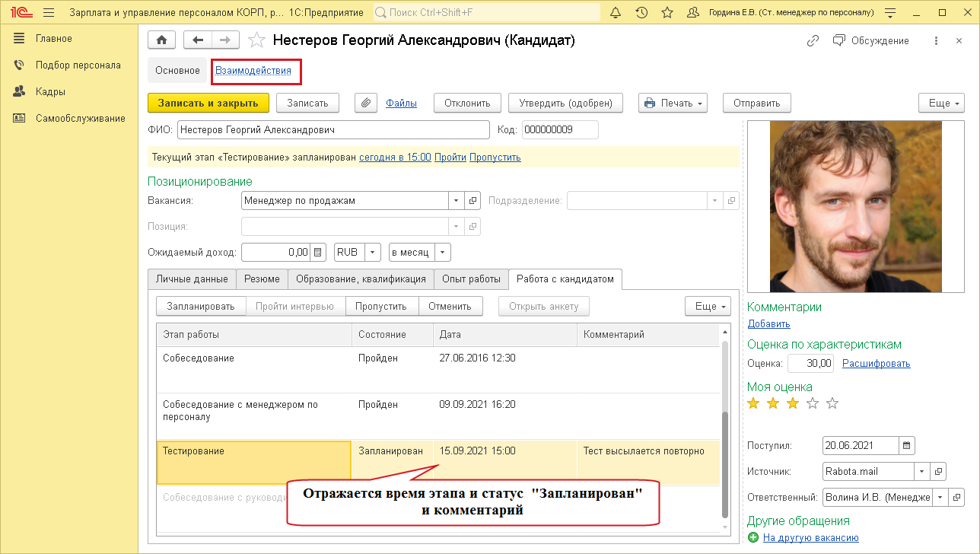
Task: Open the Вакансия dropdown list
Action: [457, 201]
